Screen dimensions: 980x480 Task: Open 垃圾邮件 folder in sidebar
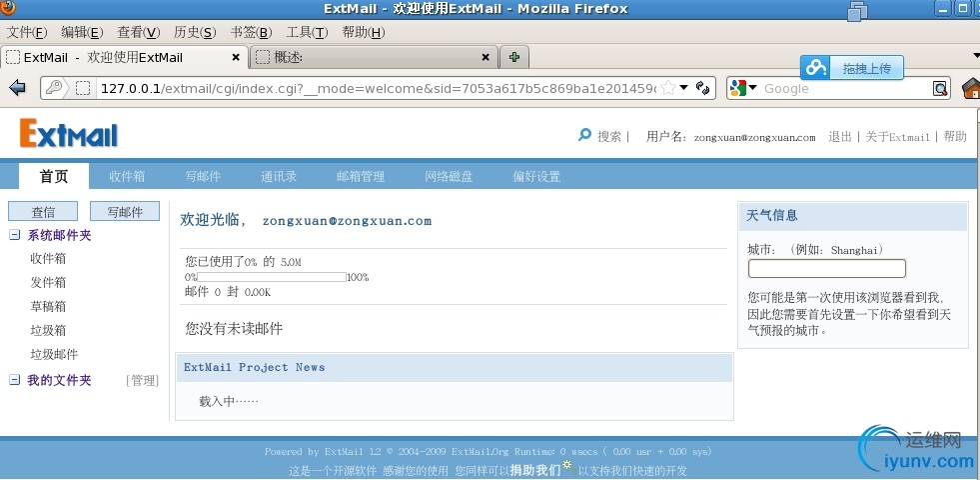[54, 354]
